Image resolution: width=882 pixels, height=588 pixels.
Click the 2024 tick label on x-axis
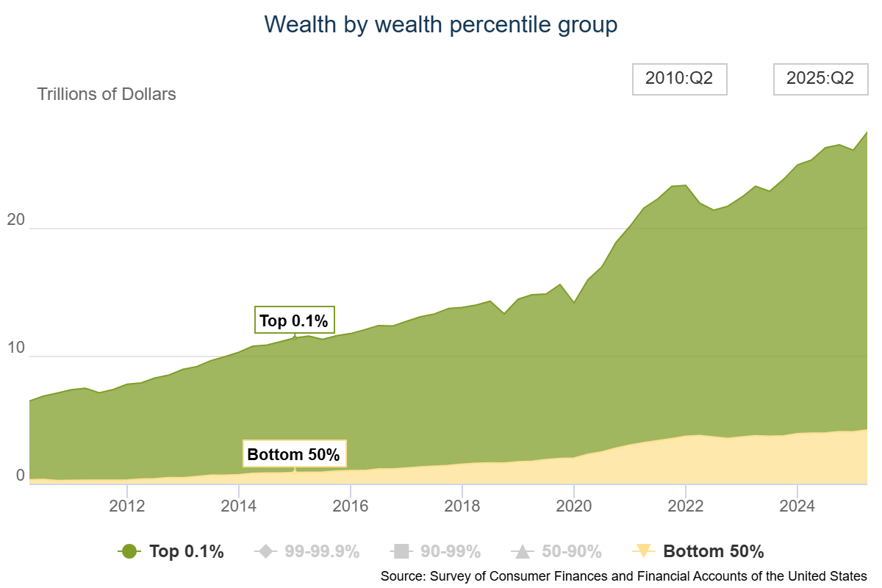[x=797, y=506]
